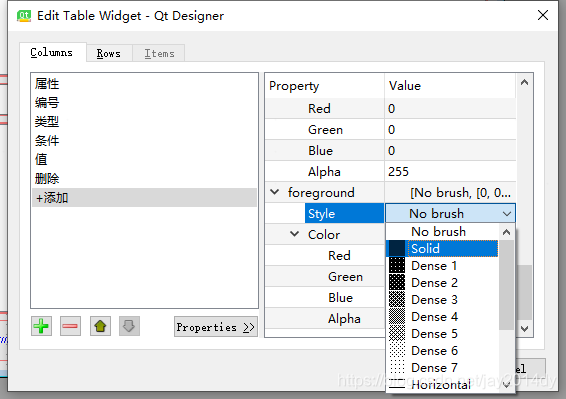This screenshot has height=399, width=566.
Task: Select the 编号 column item
Action: point(144,103)
